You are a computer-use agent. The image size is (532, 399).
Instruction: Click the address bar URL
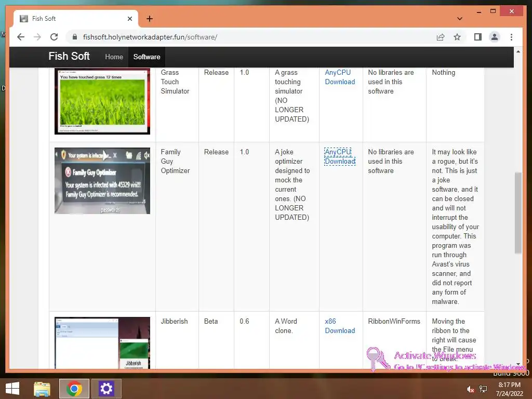(x=150, y=37)
